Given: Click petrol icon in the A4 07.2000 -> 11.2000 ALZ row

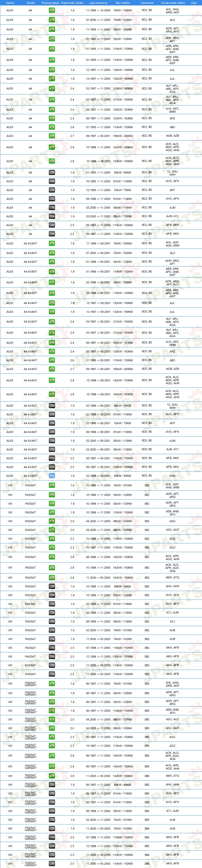Looking at the screenshot, I should coord(52,20).
